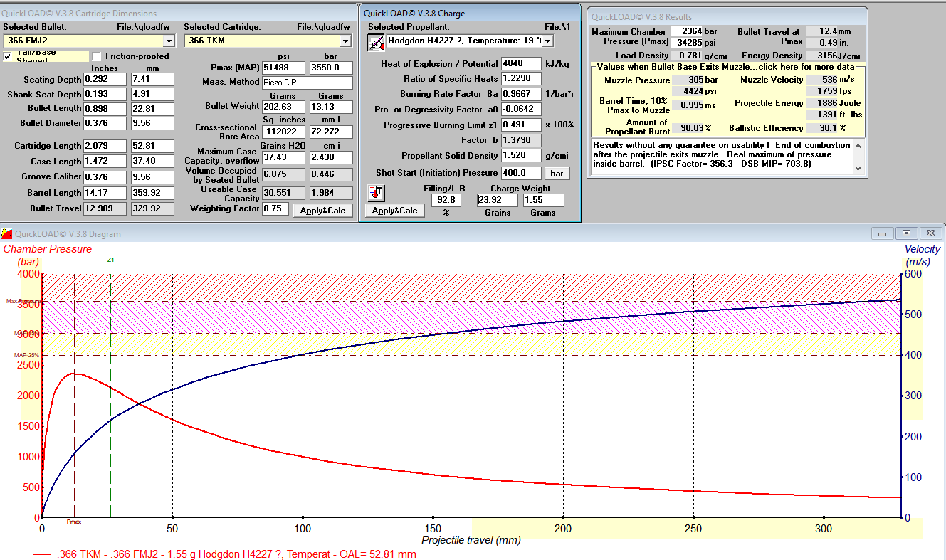
Task: Toggle the Tail/Base Shaped checkbox
Action: coord(8,56)
